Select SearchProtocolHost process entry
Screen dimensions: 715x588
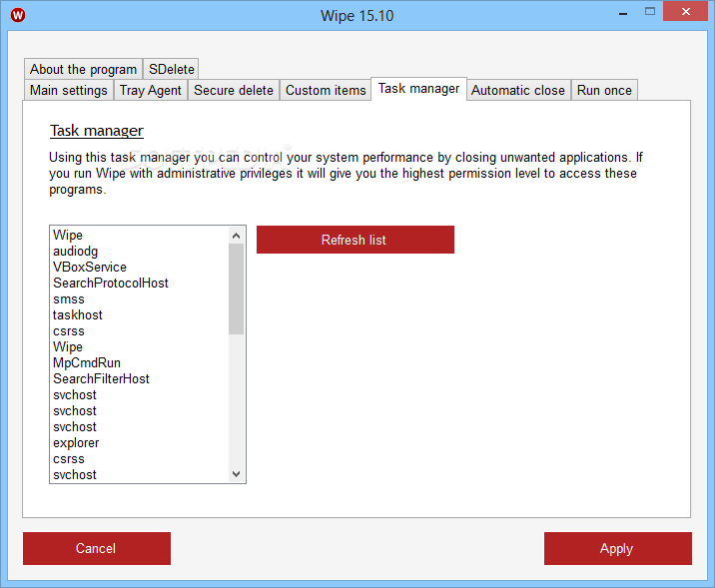tap(140, 284)
